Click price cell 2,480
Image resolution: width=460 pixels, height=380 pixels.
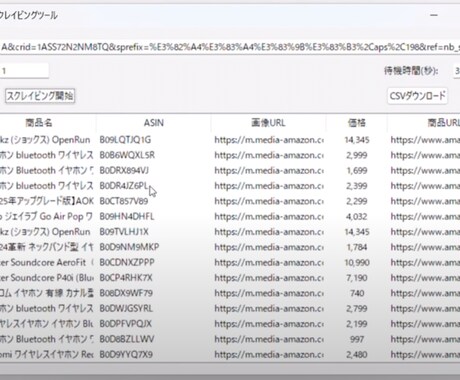point(357,354)
